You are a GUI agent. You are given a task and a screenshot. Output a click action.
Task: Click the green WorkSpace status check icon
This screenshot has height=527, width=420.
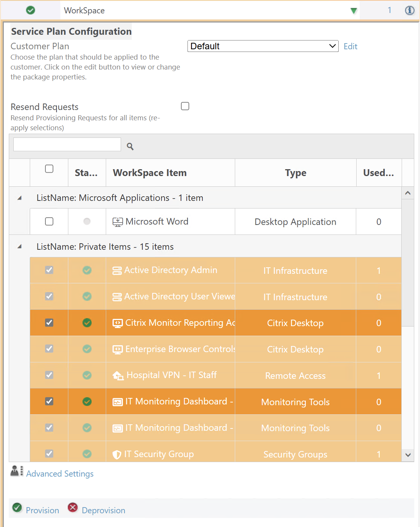tap(31, 10)
